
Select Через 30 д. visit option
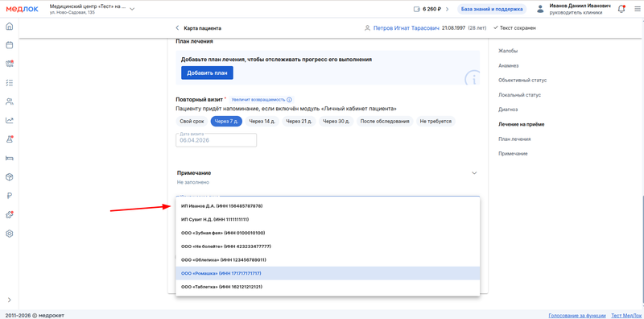click(x=336, y=122)
